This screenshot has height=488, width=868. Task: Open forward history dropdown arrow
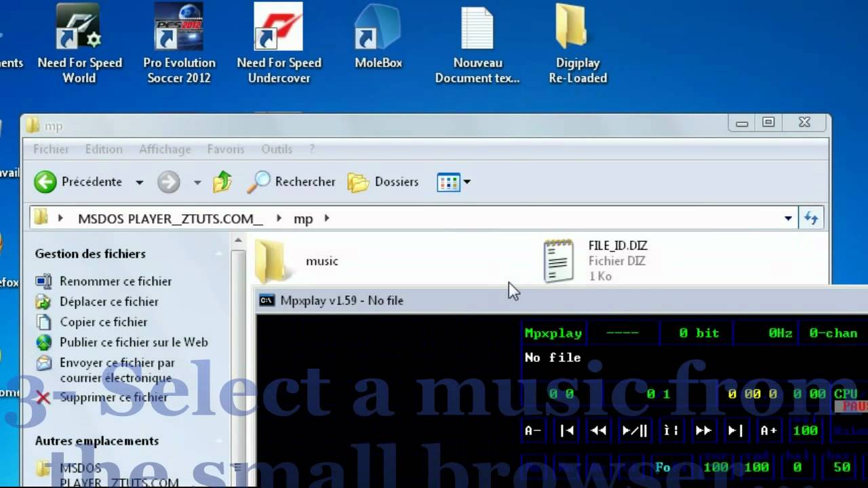197,182
